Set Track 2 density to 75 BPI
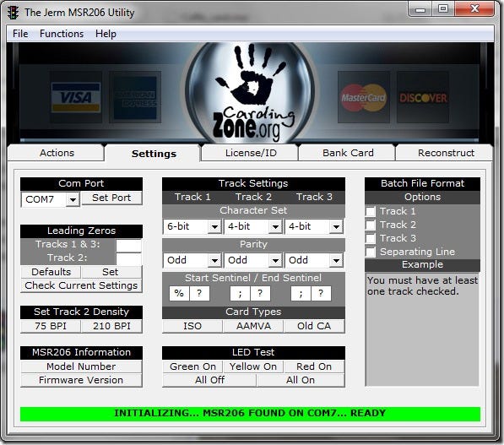The height and width of the screenshot is (445, 504). point(51,326)
